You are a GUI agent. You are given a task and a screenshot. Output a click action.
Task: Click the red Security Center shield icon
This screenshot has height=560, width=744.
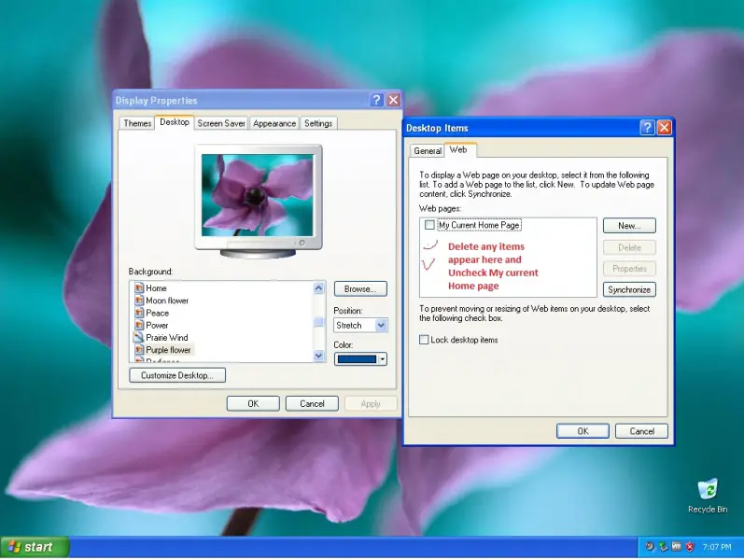(x=690, y=547)
